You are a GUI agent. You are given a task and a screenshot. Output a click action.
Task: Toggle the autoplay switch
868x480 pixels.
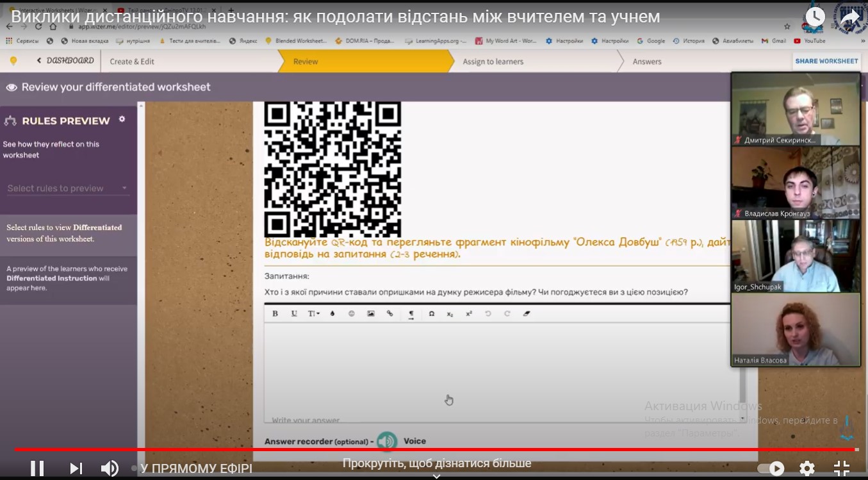(x=771, y=468)
